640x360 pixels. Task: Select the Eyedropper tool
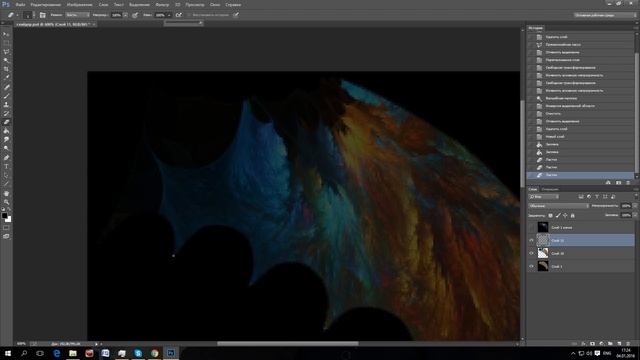(6, 78)
